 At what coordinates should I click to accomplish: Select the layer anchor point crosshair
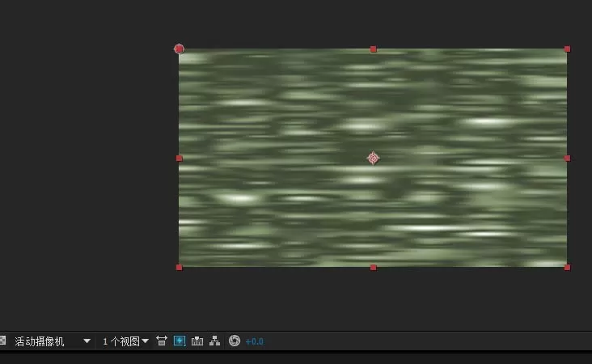click(373, 159)
